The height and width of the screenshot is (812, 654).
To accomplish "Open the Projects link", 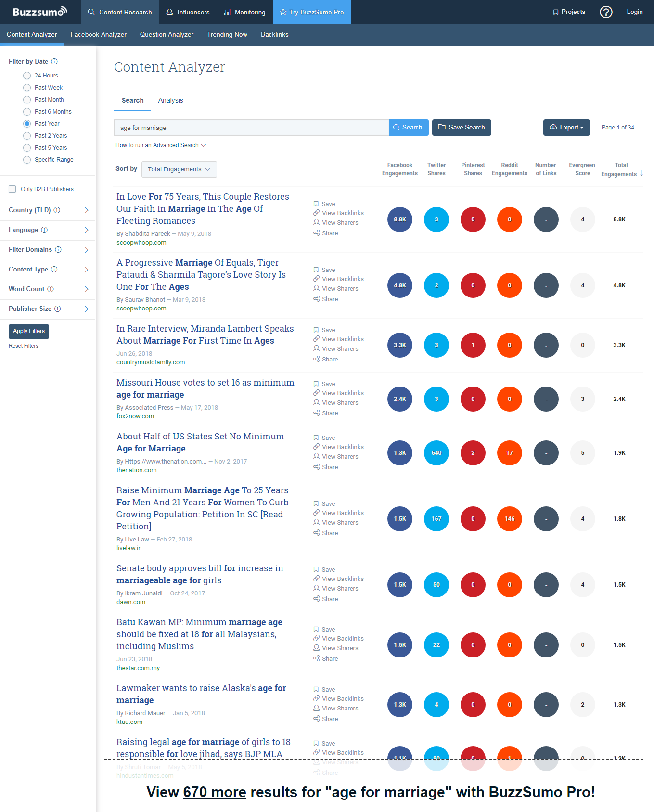I will coord(569,12).
